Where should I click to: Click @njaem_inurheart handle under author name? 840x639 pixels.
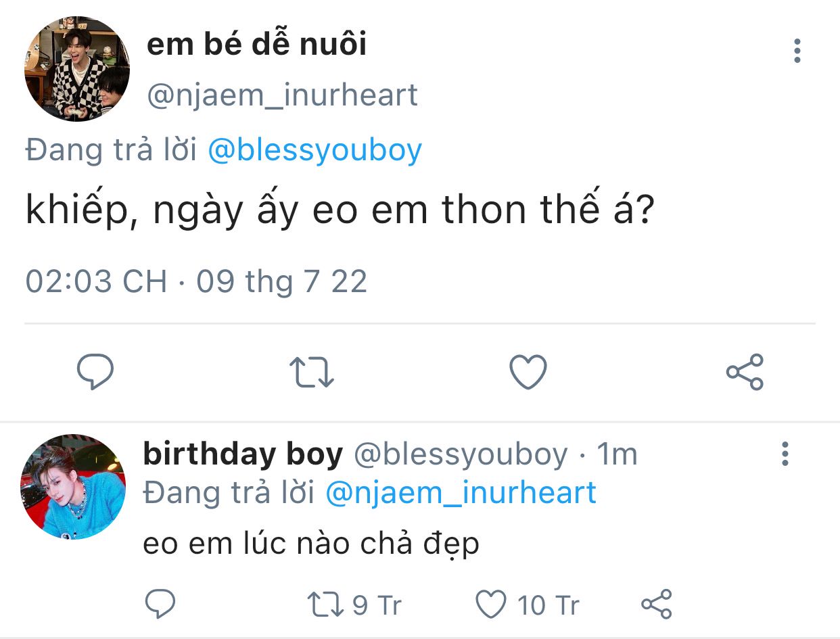(x=282, y=95)
